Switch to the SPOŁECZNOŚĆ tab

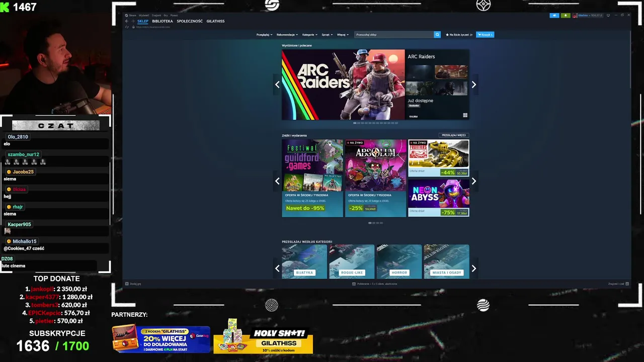coord(190,21)
